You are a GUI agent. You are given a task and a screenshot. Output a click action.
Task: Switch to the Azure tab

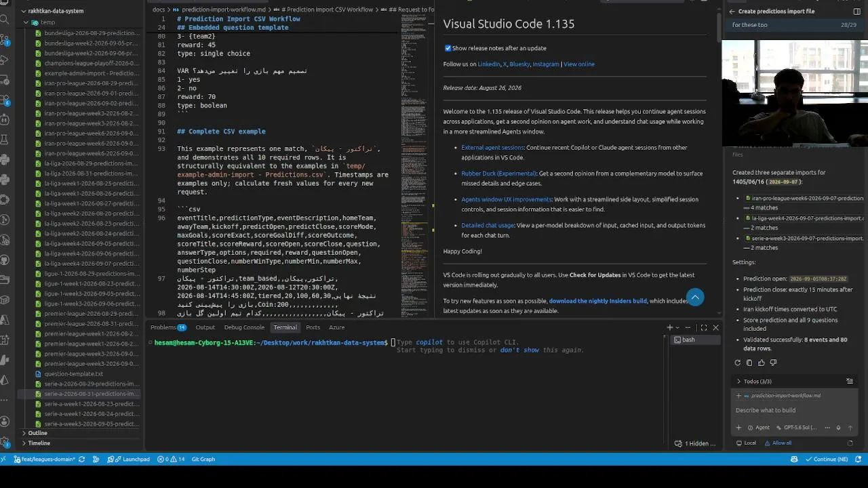[337, 327]
